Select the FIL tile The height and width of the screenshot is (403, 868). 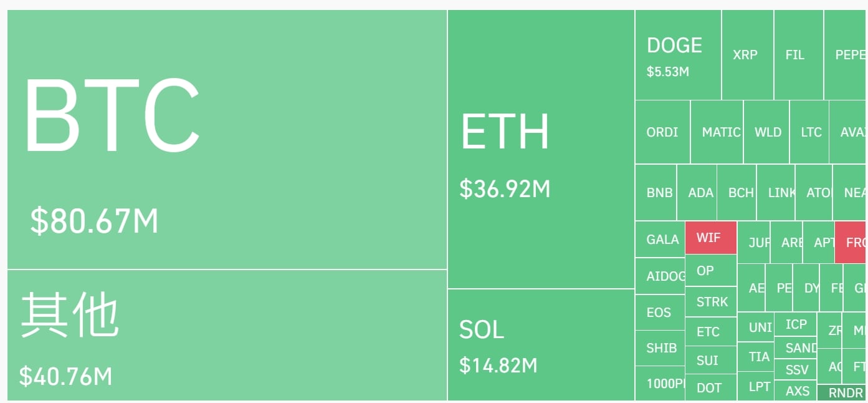798,55
